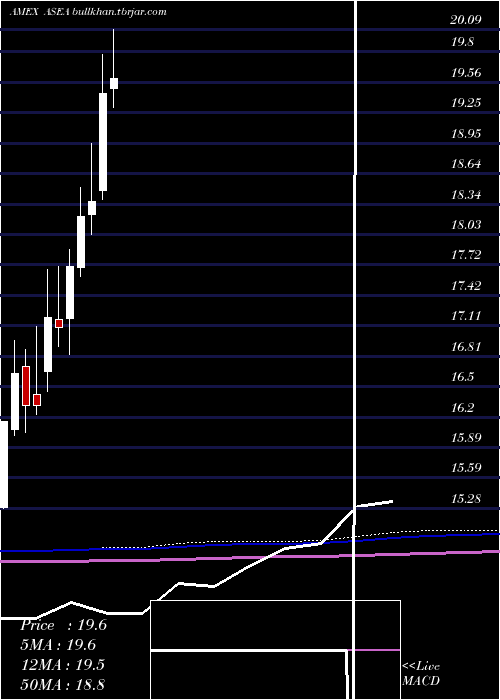Click the 15.59 price axis label
This screenshot has height=700, width=500.
pyautogui.click(x=466, y=467)
